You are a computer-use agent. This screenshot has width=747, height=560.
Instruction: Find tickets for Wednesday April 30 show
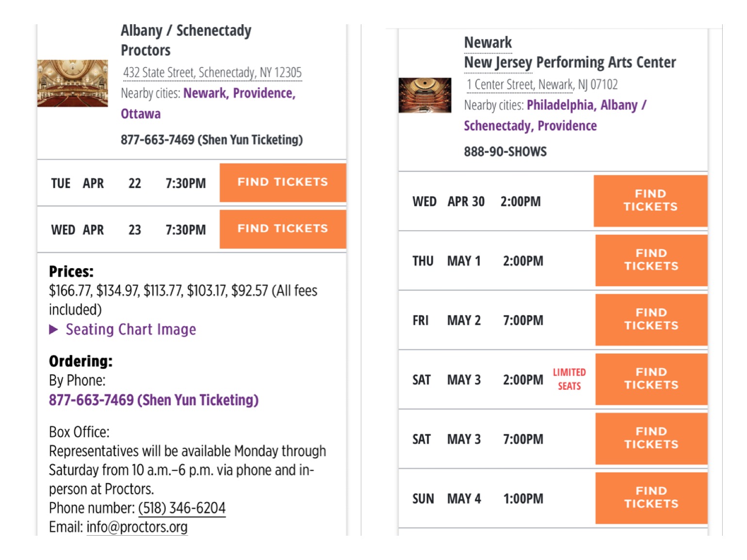pos(650,201)
